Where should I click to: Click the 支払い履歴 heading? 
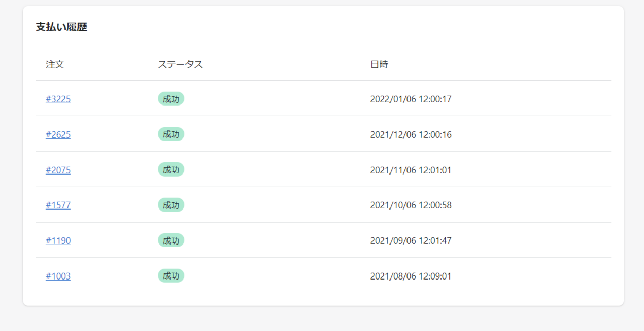point(61,27)
